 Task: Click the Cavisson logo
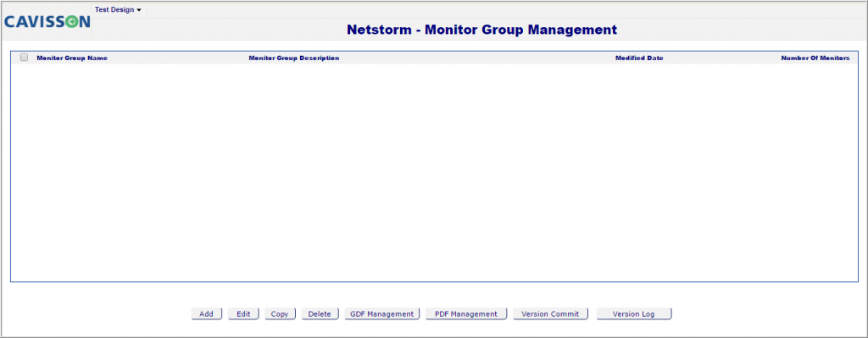point(47,21)
